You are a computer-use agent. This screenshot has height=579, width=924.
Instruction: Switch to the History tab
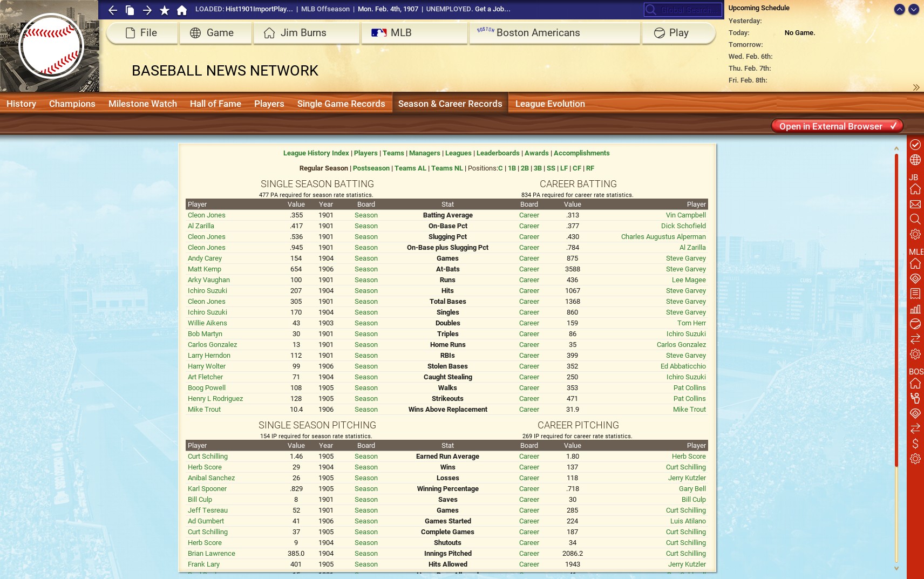[21, 104]
